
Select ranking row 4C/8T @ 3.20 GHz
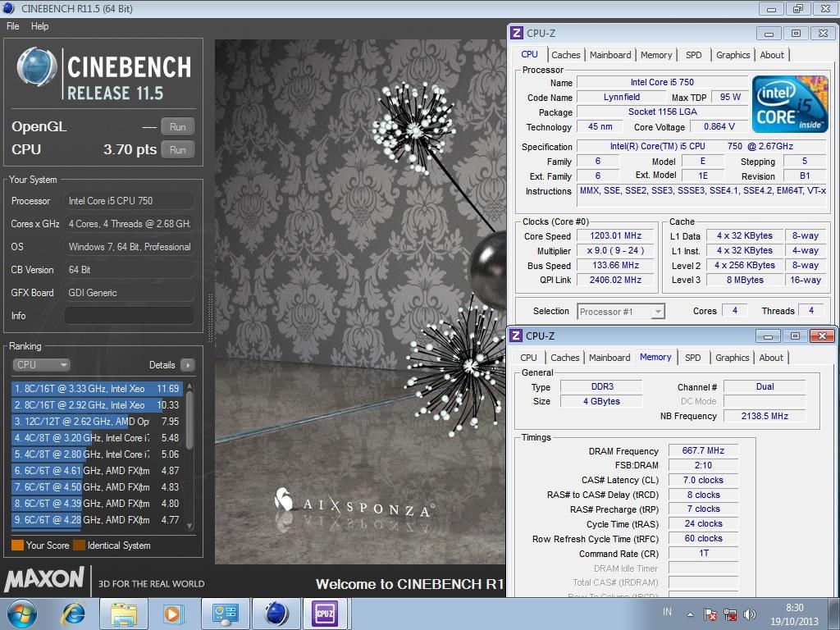tap(97, 438)
